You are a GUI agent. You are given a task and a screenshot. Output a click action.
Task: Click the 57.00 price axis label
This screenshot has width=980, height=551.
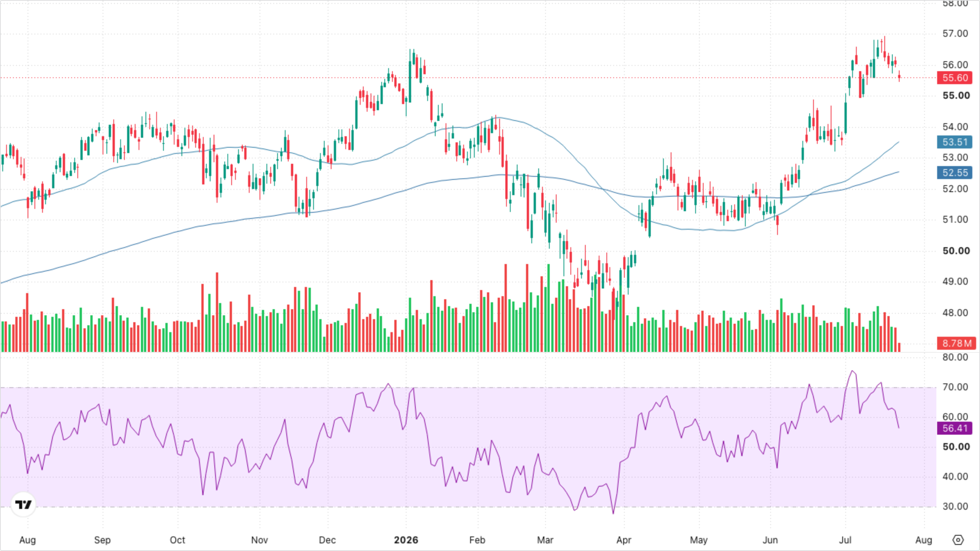pos(955,34)
